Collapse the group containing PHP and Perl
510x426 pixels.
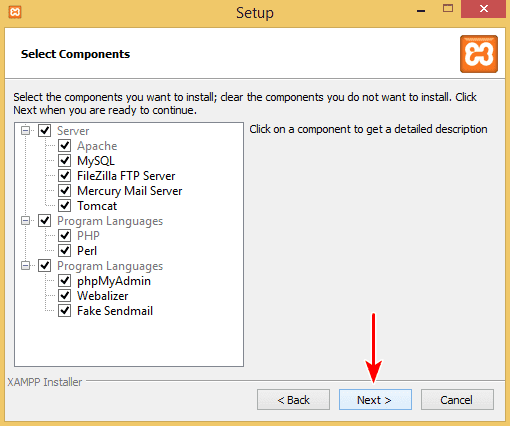(25, 220)
